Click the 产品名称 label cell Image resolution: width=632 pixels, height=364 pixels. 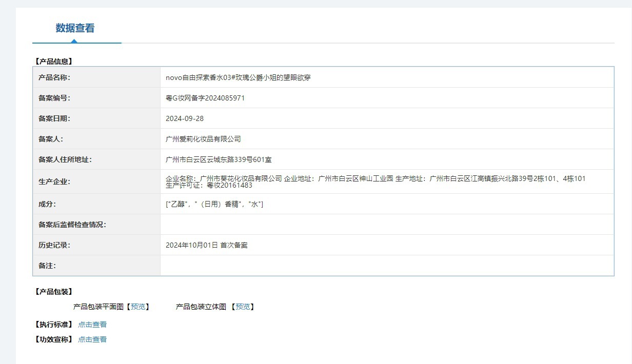click(x=96, y=77)
